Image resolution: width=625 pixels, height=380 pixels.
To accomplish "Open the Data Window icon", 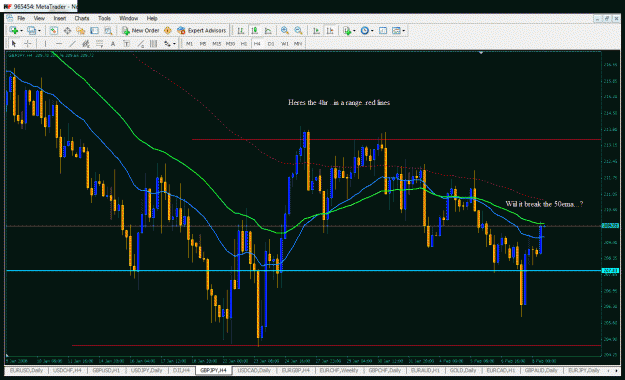I will coord(67,31).
